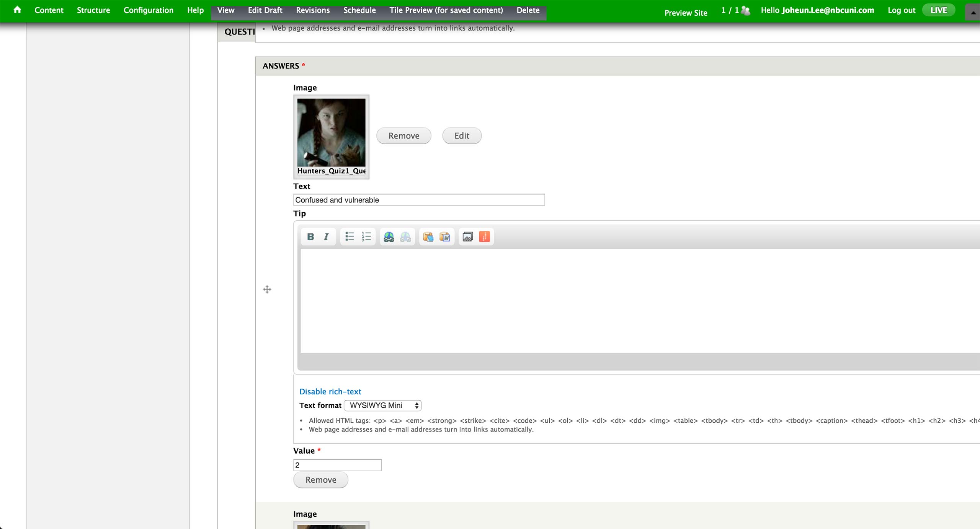Open the Structure menu
Screen dimensions: 980x529
click(93, 10)
